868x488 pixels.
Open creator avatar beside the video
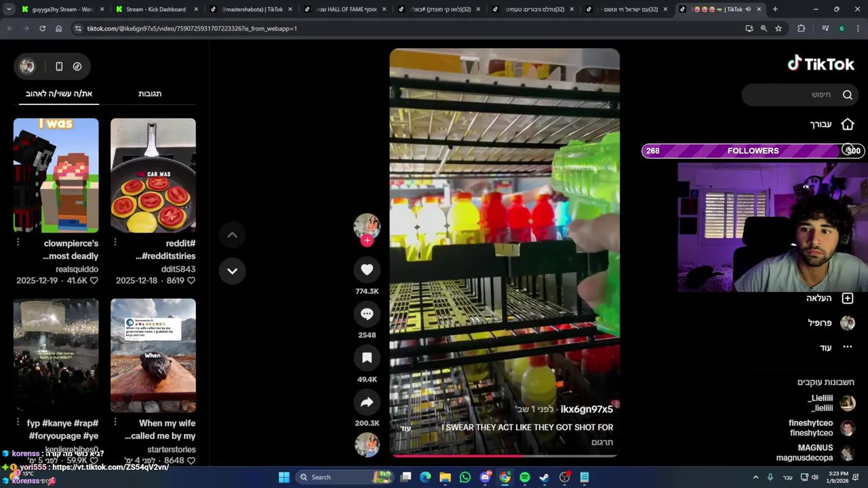tap(367, 226)
